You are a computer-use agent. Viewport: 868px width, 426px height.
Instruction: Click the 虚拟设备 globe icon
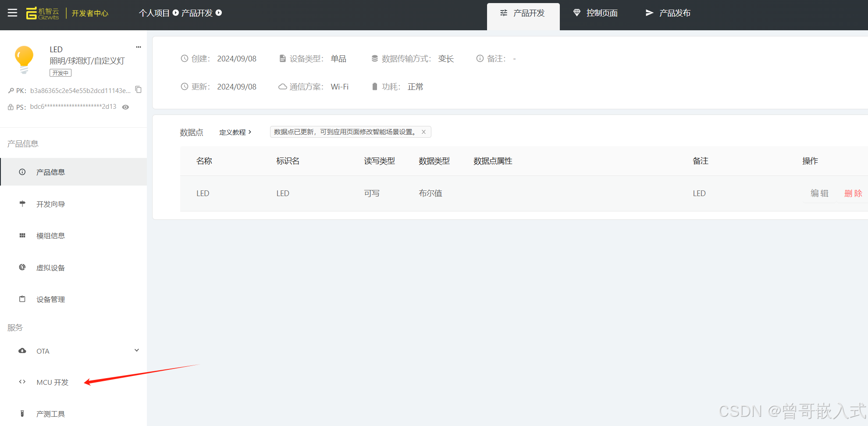tap(22, 267)
